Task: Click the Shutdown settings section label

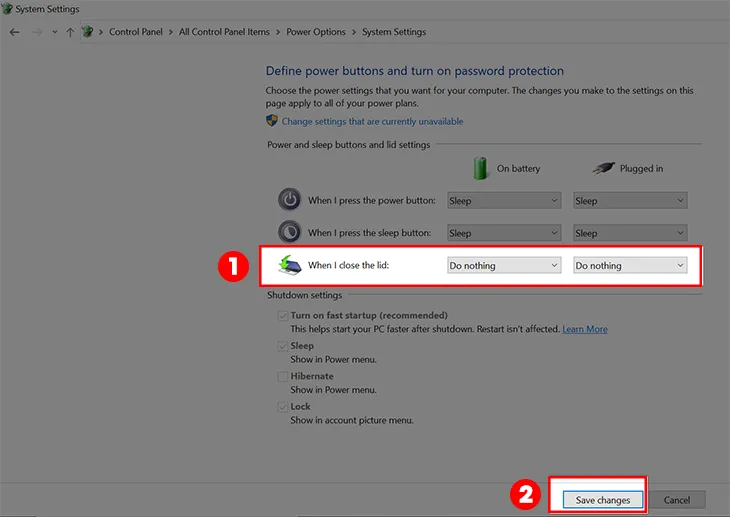Action: pyautogui.click(x=304, y=295)
